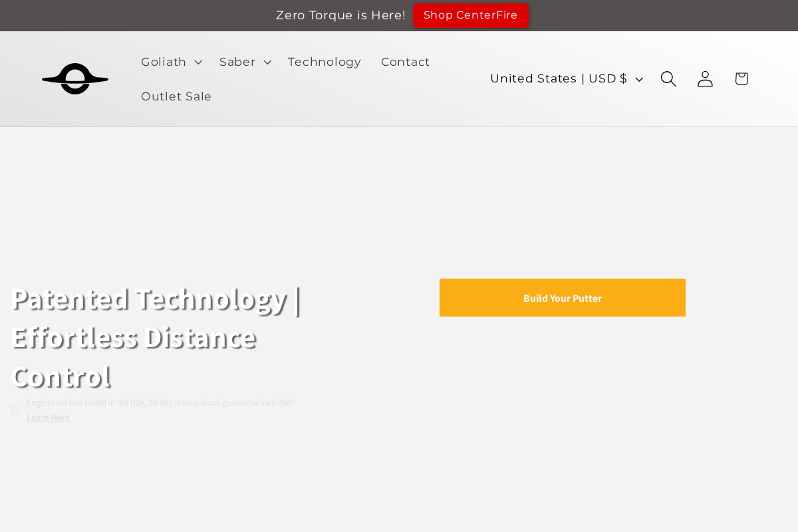798x532 pixels.
Task: Select the Technology navigation item
Action: tap(325, 62)
